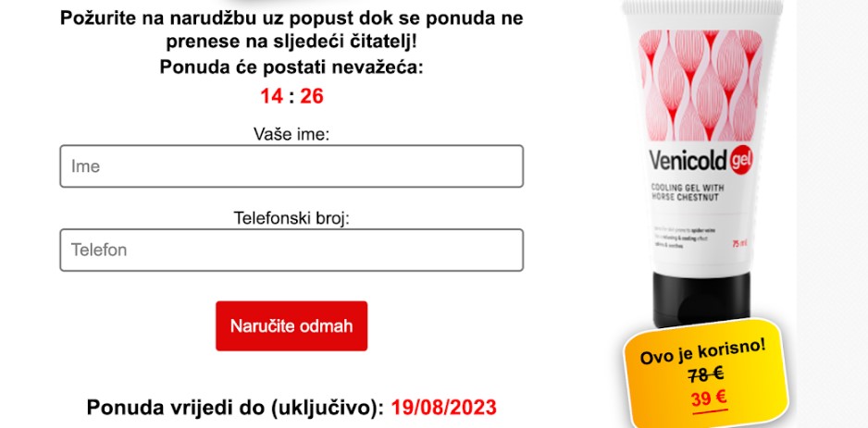Click the expiry date 19/08/2023
The height and width of the screenshot is (428, 868).
(x=444, y=408)
